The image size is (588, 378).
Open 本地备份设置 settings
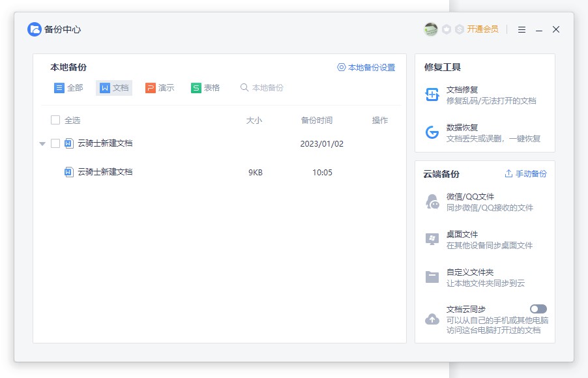coord(366,67)
